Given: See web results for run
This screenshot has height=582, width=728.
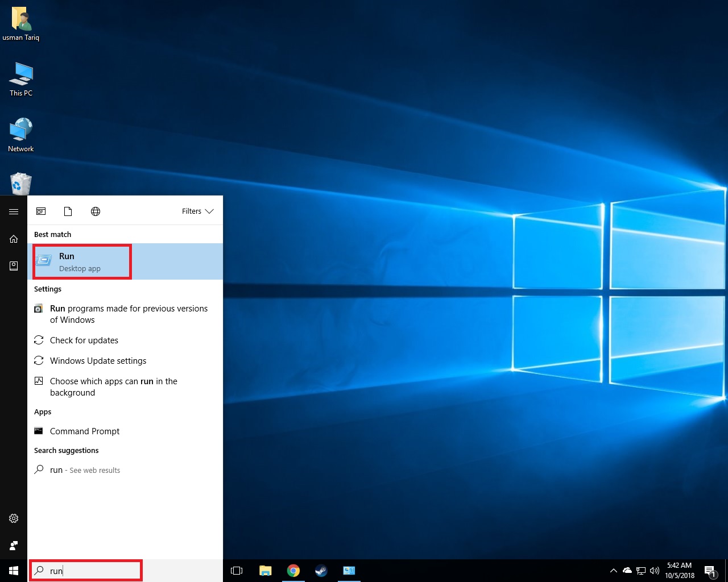Looking at the screenshot, I should click(85, 470).
